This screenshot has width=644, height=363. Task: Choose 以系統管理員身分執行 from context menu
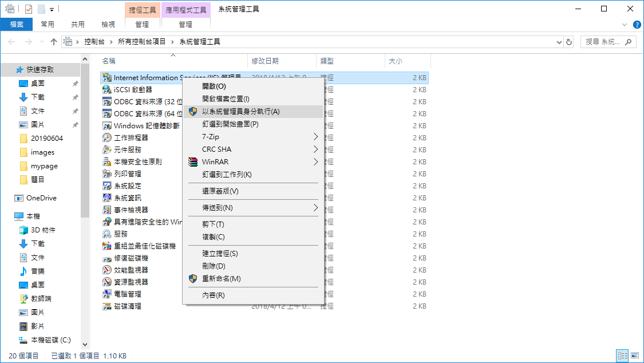tap(240, 111)
